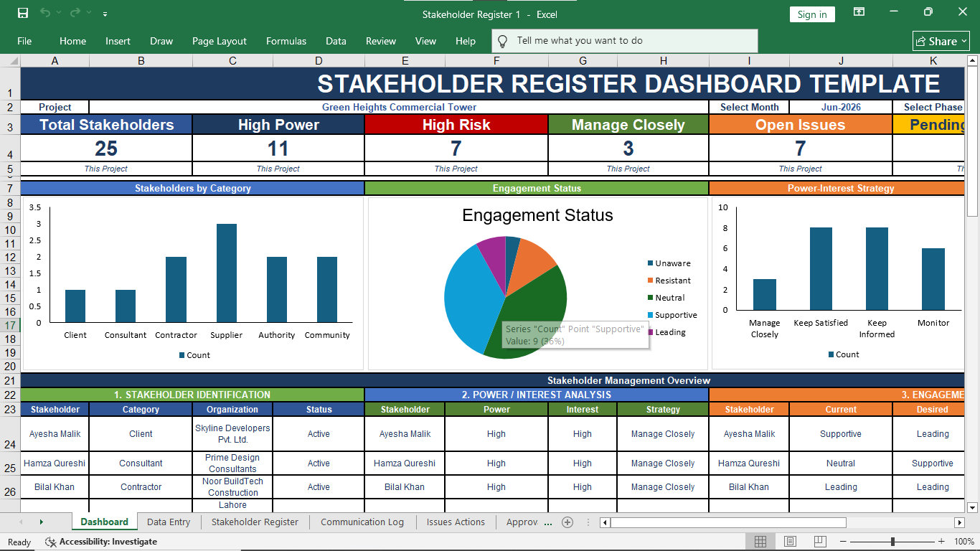This screenshot has width=980, height=551.
Task: Click the lightbulb Tell Me icon
Action: tap(503, 41)
